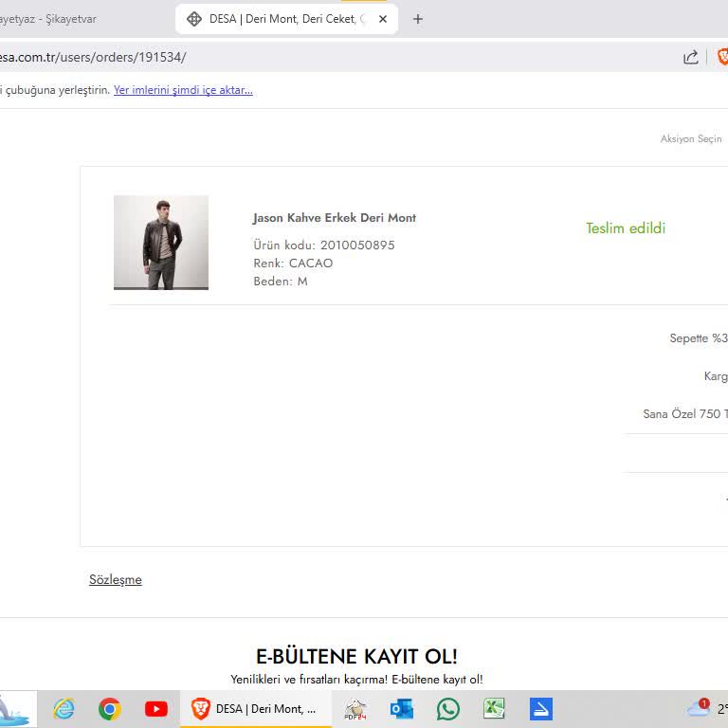Click the weather notification icon in tray

click(699, 708)
